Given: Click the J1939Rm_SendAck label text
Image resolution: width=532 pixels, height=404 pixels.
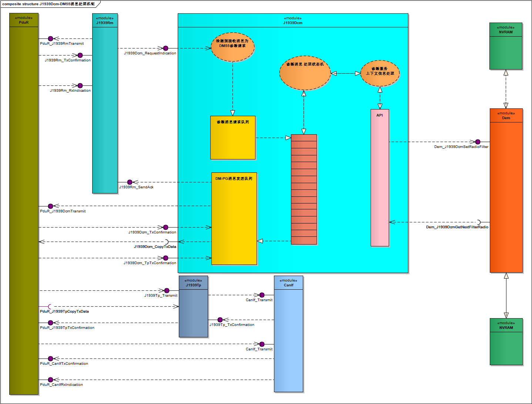Looking at the screenshot, I should (x=136, y=187).
